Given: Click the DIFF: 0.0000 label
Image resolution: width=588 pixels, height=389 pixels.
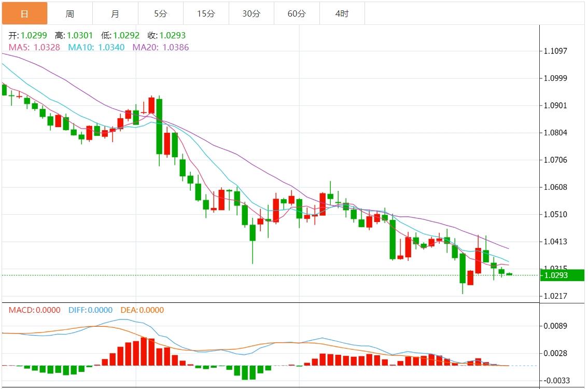Looking at the screenshot, I should click(x=90, y=310).
